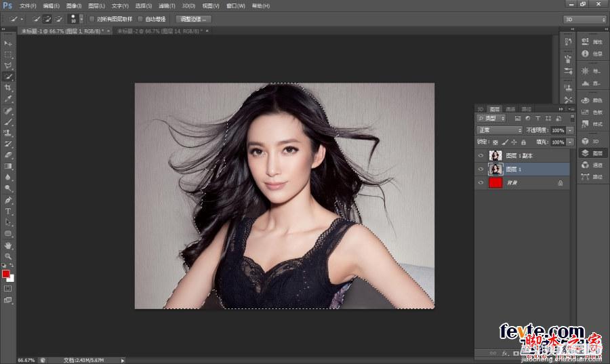Select the Pen tool
This screenshot has height=364, width=610.
7,200
